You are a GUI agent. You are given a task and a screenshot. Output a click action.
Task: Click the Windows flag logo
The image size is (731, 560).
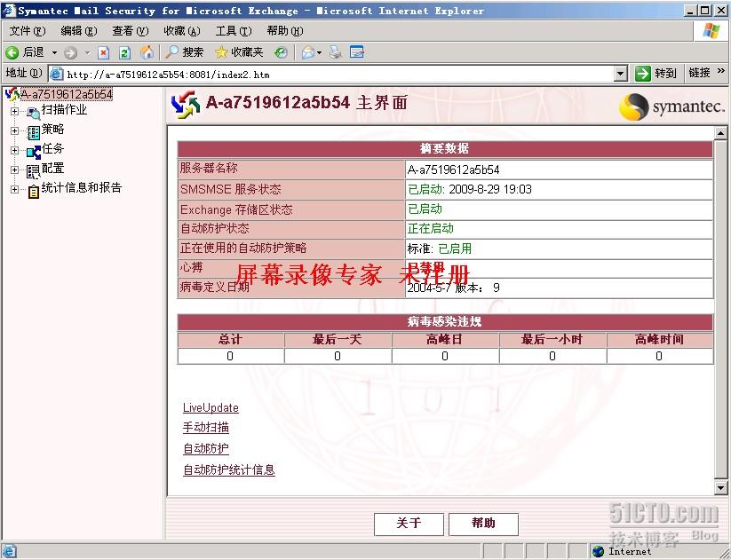coord(711,31)
